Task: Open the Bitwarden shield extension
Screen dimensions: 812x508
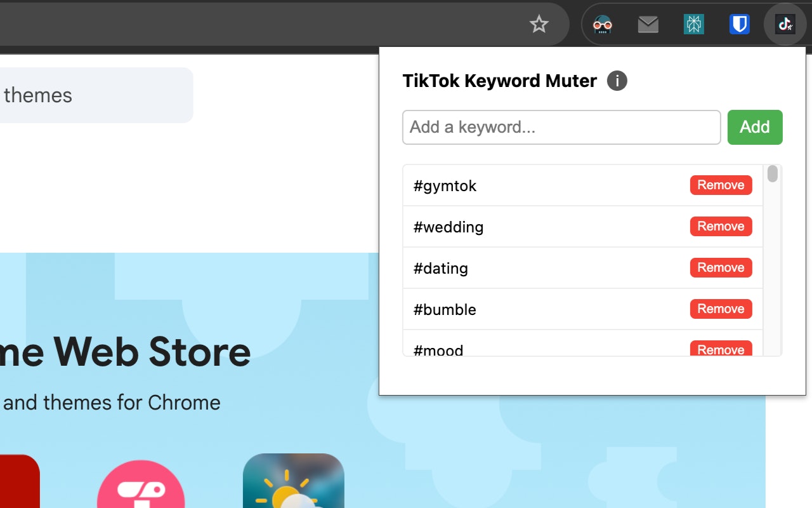Action: pyautogui.click(x=740, y=25)
